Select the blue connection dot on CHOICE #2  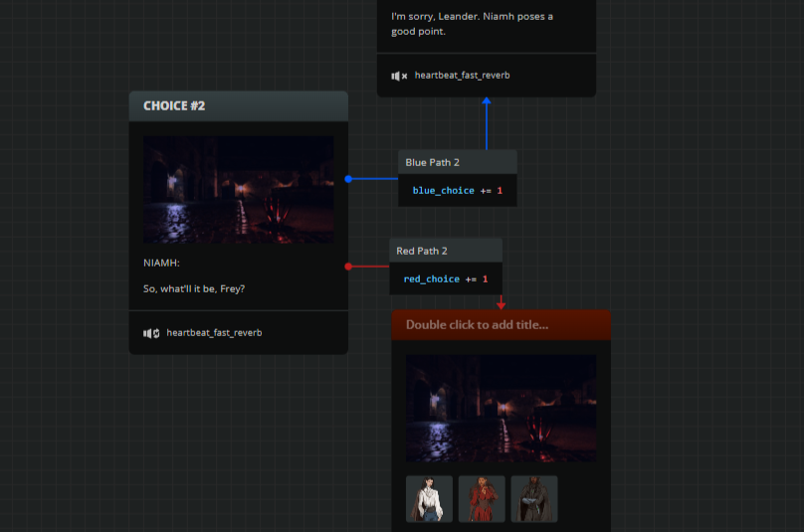348,179
